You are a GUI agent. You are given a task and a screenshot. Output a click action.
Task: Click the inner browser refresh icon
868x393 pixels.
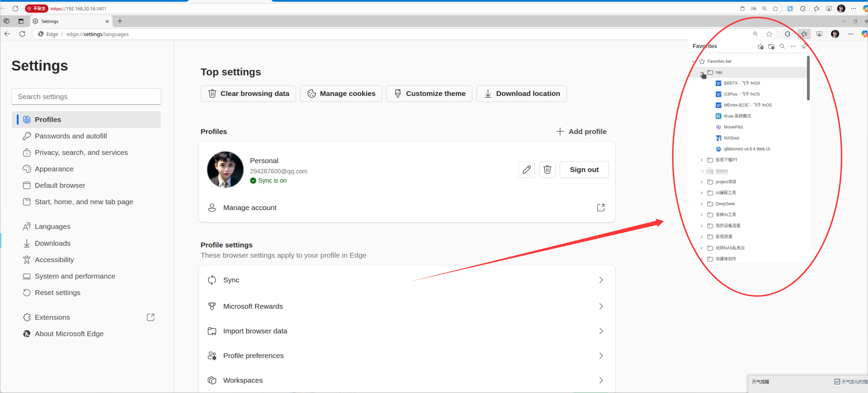pyautogui.click(x=22, y=34)
